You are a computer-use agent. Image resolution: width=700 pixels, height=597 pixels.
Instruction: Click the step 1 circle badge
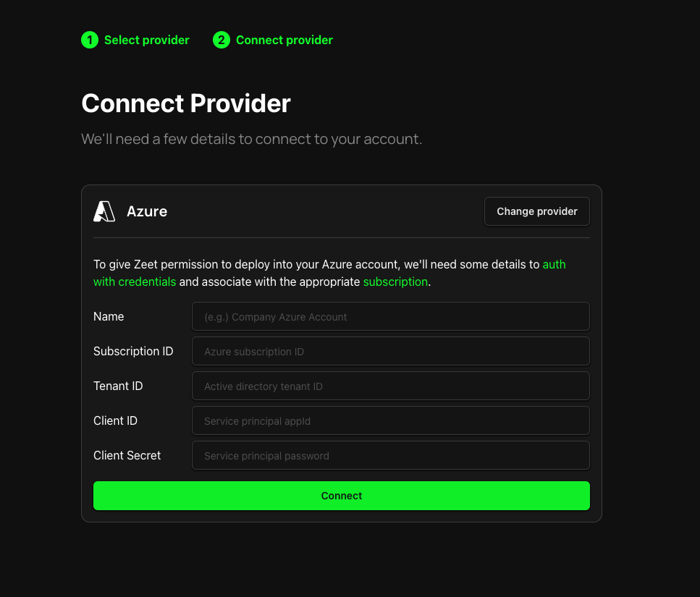(x=90, y=40)
